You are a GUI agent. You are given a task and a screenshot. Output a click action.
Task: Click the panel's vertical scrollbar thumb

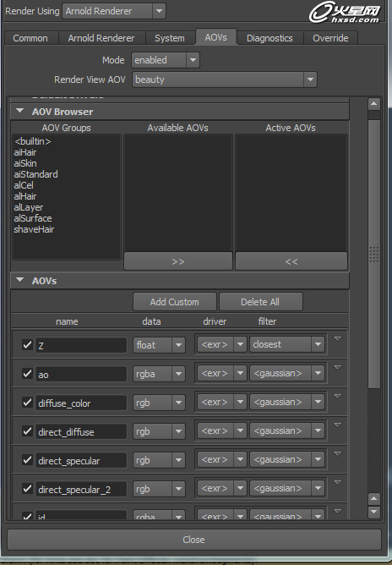coord(374,254)
